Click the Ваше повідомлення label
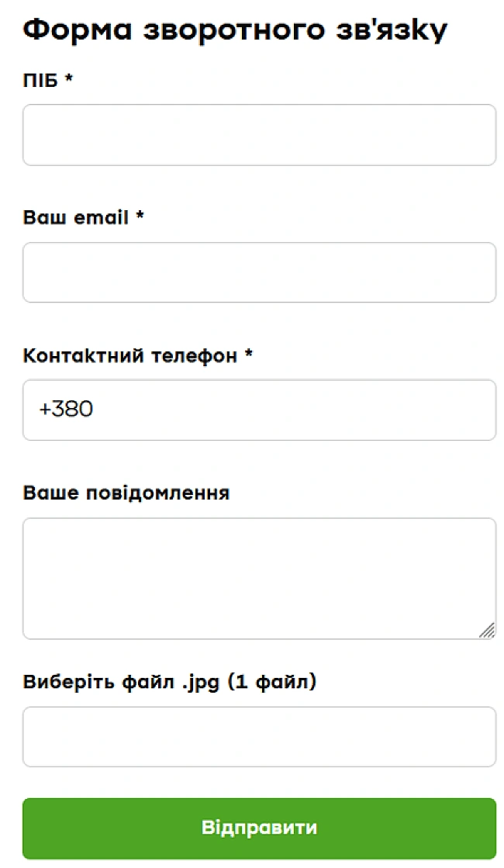 pos(126,493)
